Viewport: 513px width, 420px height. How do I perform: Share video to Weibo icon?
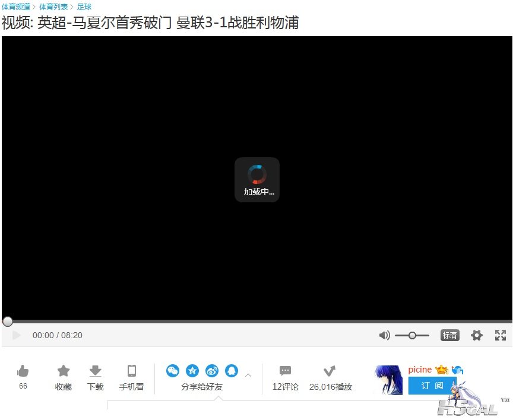(212, 371)
